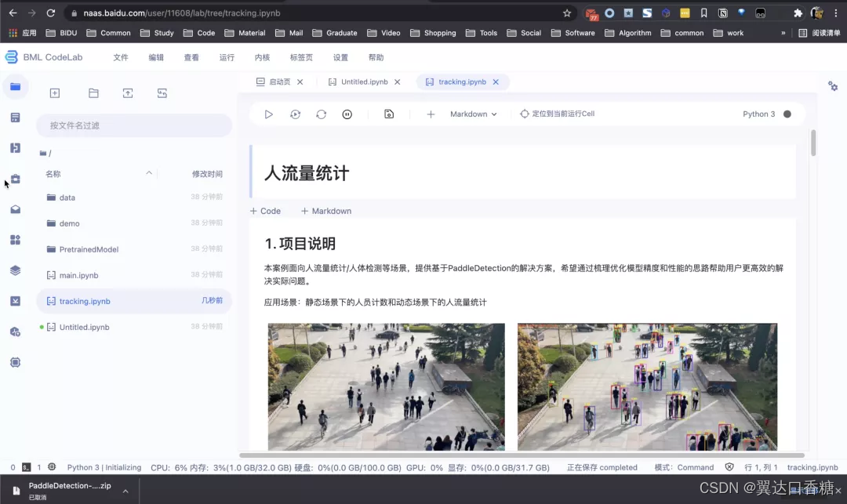
Task: Toggle the kernel status circle on status bar
Action: coord(789,114)
